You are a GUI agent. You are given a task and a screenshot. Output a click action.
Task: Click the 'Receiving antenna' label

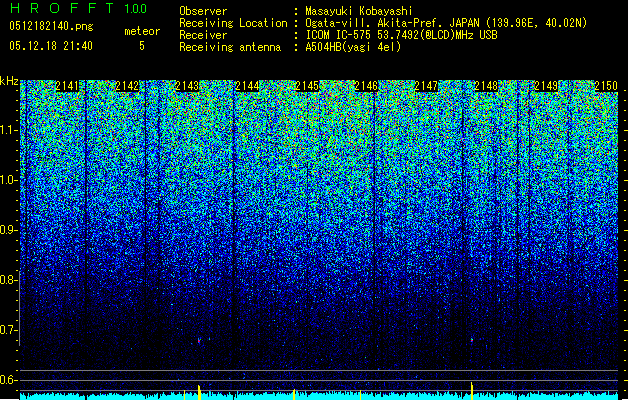click(230, 47)
